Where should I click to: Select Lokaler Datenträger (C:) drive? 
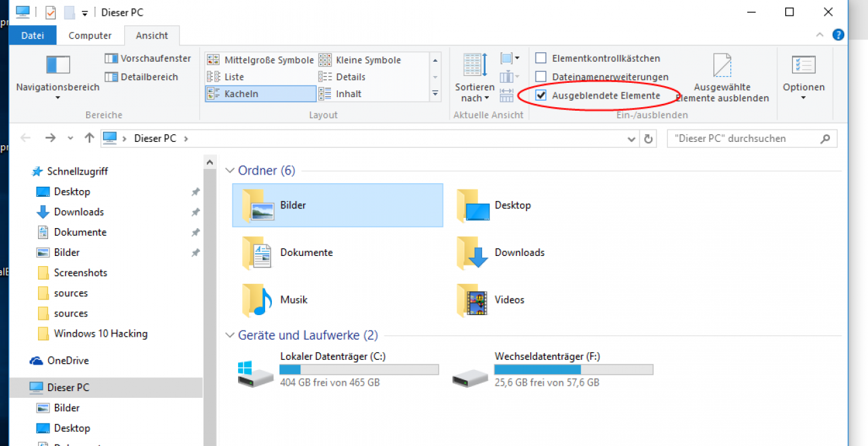337,369
